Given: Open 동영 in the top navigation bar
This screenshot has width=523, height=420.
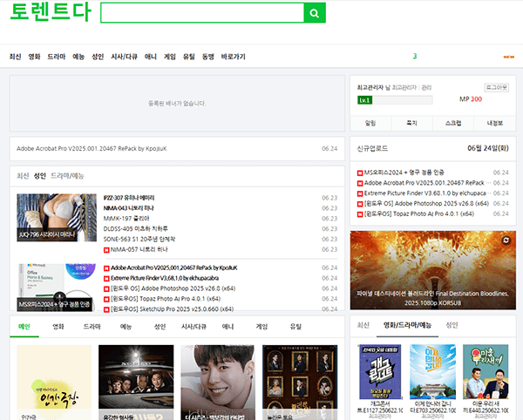Looking at the screenshot, I should point(208,57).
